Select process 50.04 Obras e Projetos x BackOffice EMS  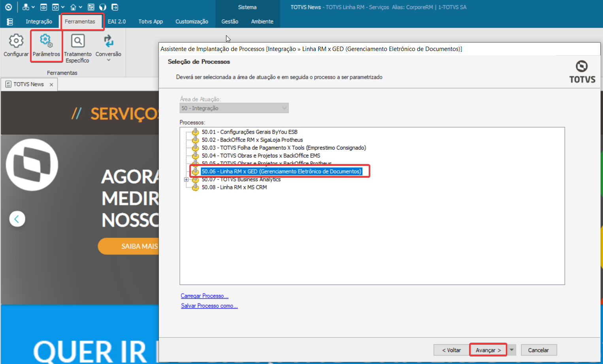[261, 156]
